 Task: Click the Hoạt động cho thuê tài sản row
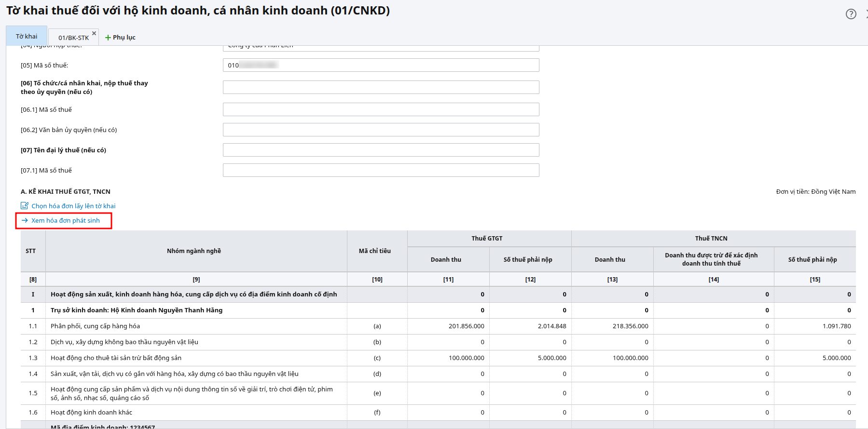click(116, 358)
